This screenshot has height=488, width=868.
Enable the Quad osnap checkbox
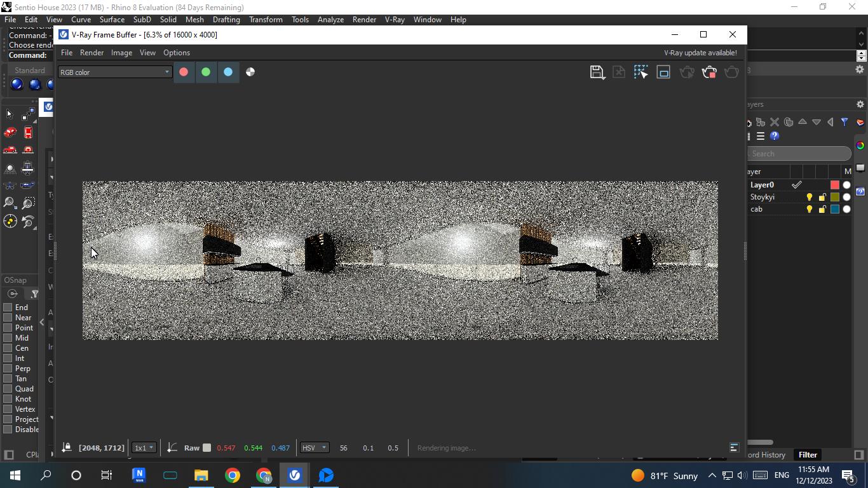pos(8,389)
